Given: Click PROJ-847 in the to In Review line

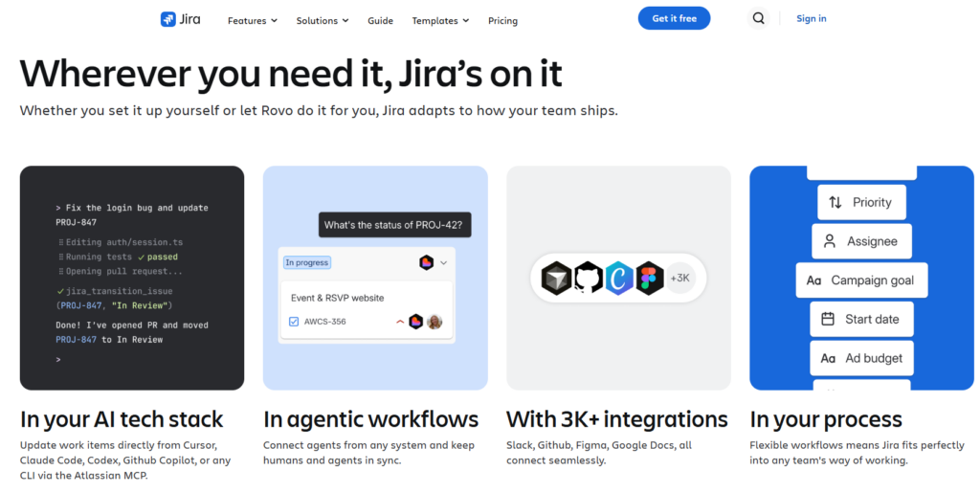Looking at the screenshot, I should coord(77,340).
